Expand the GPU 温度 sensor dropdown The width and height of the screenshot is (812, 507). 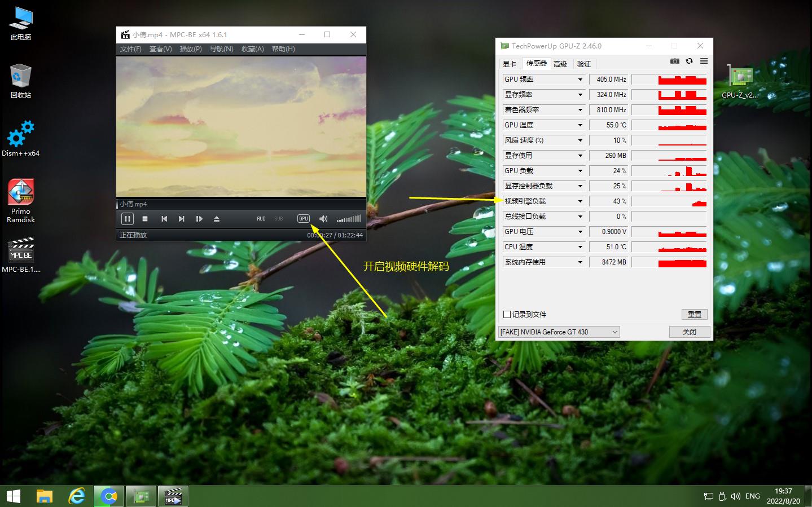tap(580, 125)
